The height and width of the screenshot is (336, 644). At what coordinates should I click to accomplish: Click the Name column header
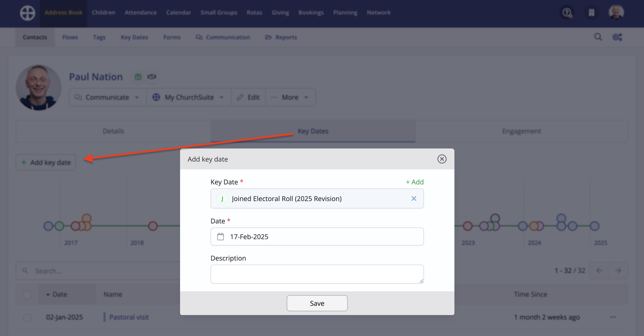pos(113,294)
